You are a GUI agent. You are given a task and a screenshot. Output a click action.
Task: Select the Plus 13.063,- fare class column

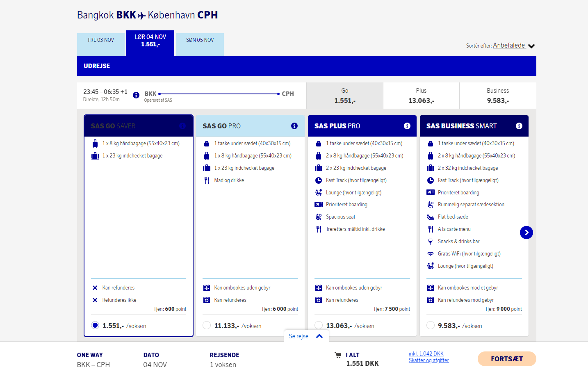tap(421, 96)
